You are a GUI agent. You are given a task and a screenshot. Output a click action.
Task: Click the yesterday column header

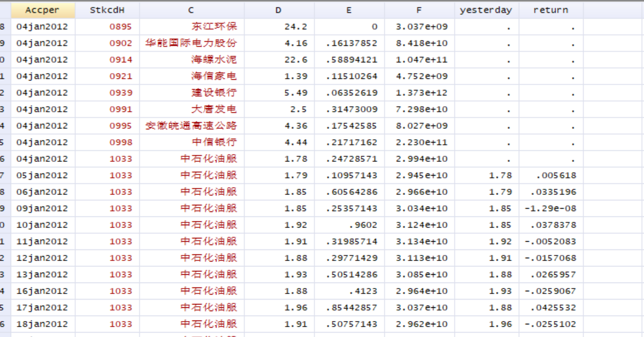[x=486, y=10]
